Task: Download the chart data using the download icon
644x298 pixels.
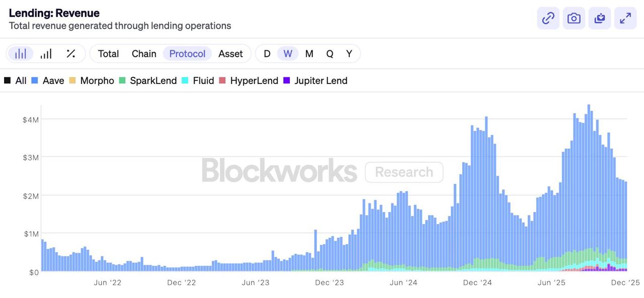Action: tap(599, 19)
